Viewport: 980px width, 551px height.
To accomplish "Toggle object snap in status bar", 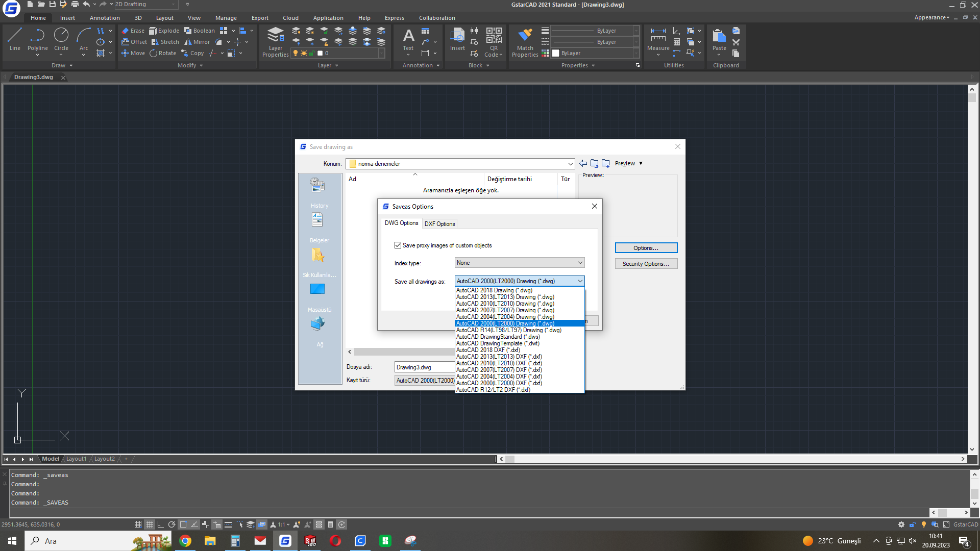I will coord(183,524).
